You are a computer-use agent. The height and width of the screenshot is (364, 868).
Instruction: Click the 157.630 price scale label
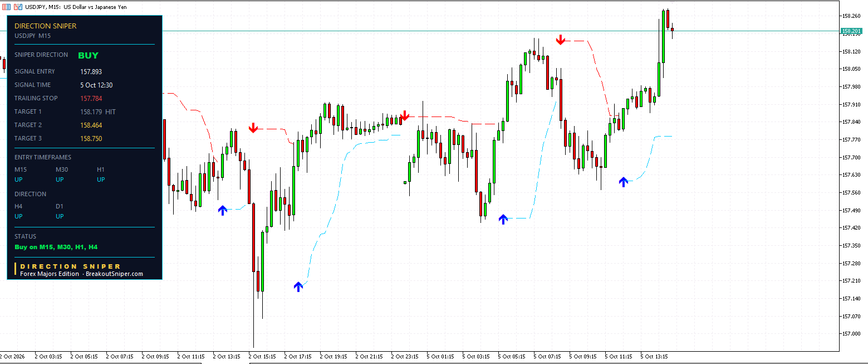[x=852, y=174]
